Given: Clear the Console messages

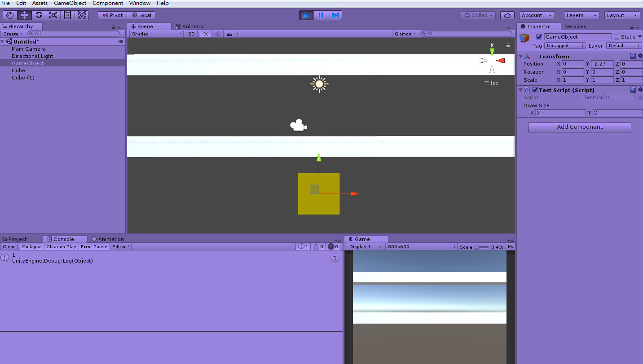Looking at the screenshot, I should [9, 246].
